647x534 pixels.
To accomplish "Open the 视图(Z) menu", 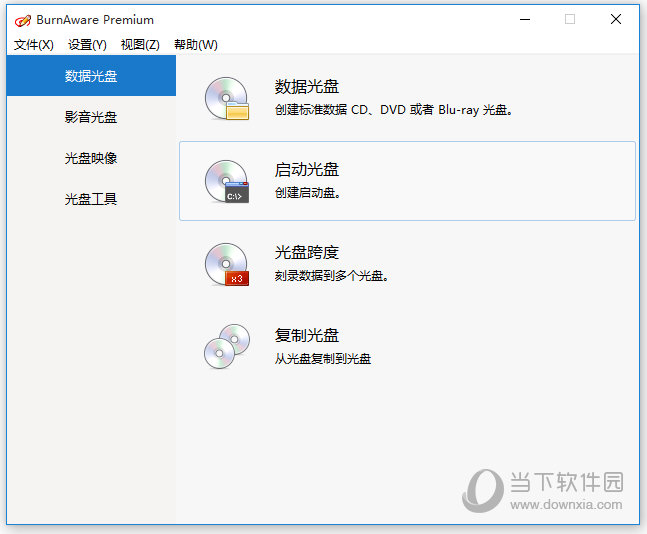I will pos(140,45).
